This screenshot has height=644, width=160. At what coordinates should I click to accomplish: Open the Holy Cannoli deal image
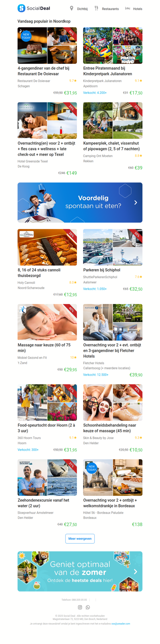click(x=47, y=247)
